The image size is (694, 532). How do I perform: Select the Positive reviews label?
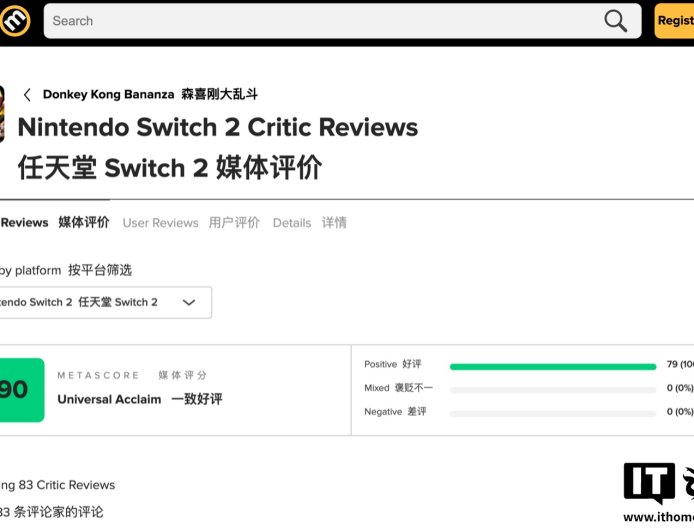pyautogui.click(x=381, y=365)
